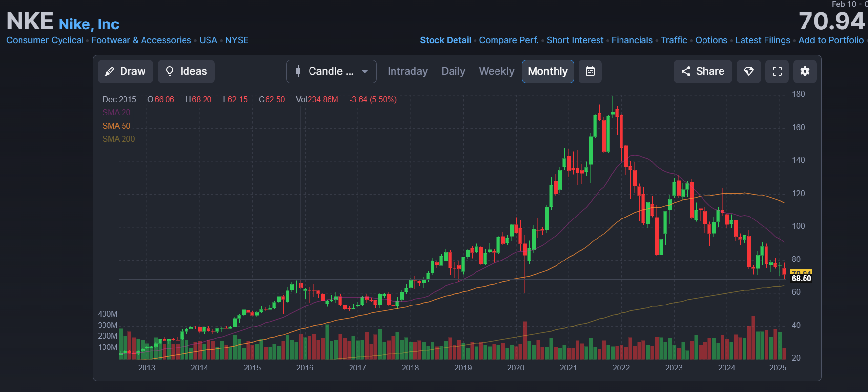Open the Candle chart type dropdown
The height and width of the screenshot is (392, 868).
pyautogui.click(x=331, y=71)
